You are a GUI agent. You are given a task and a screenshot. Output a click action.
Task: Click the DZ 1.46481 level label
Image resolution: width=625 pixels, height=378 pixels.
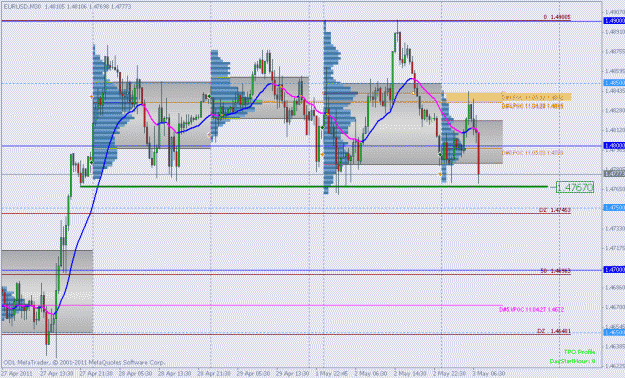[x=554, y=331]
